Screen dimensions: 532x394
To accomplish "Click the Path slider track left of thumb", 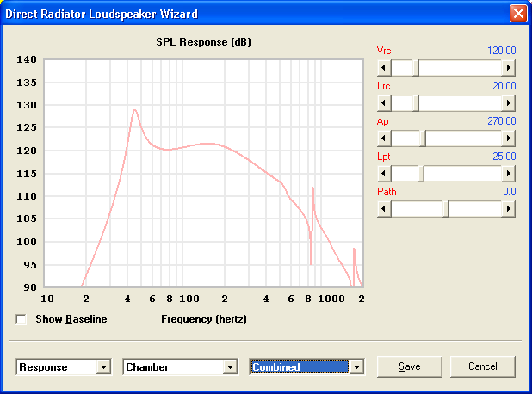I will coord(417,209).
